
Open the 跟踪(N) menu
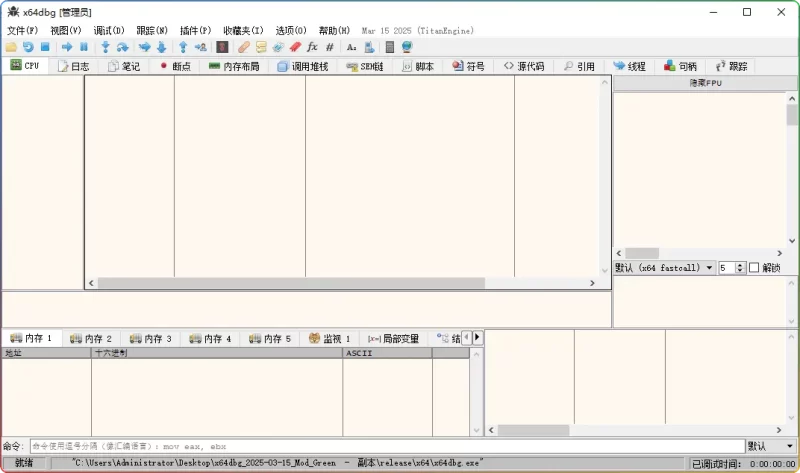152,31
